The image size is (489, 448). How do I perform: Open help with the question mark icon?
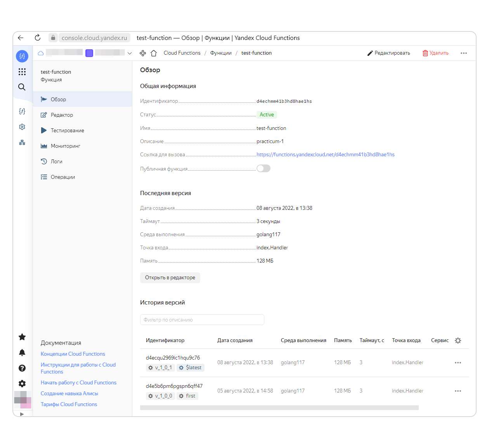22,368
